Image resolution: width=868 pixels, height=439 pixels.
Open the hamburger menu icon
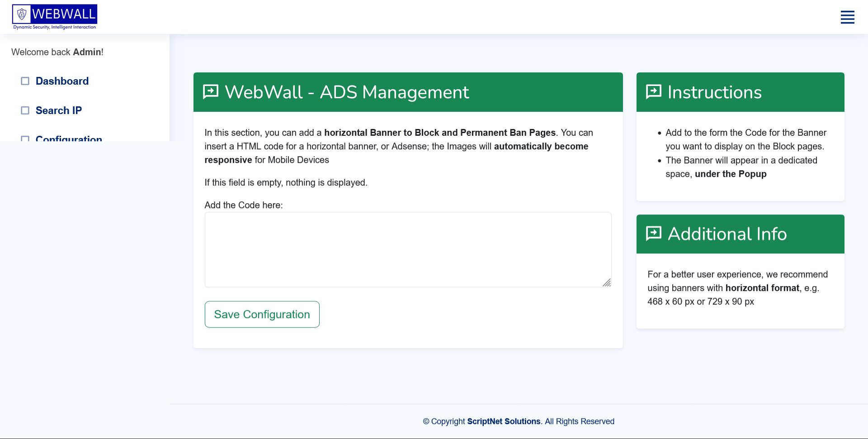tap(847, 17)
